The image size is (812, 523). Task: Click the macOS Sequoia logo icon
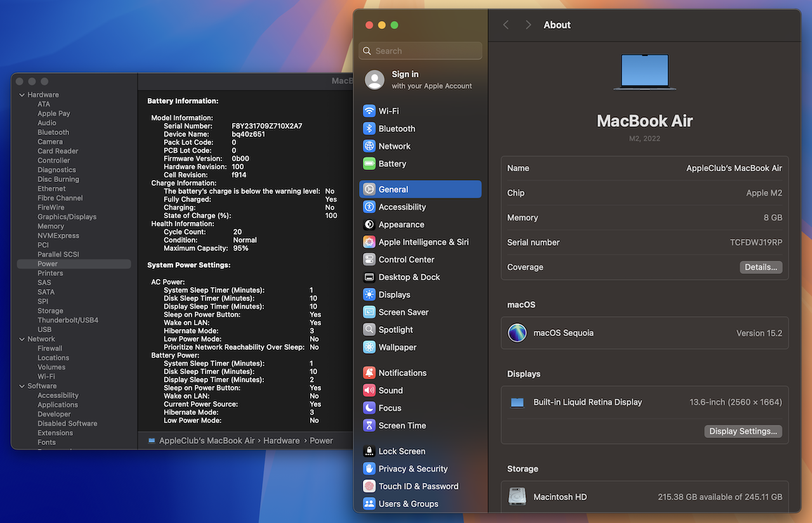(x=517, y=333)
